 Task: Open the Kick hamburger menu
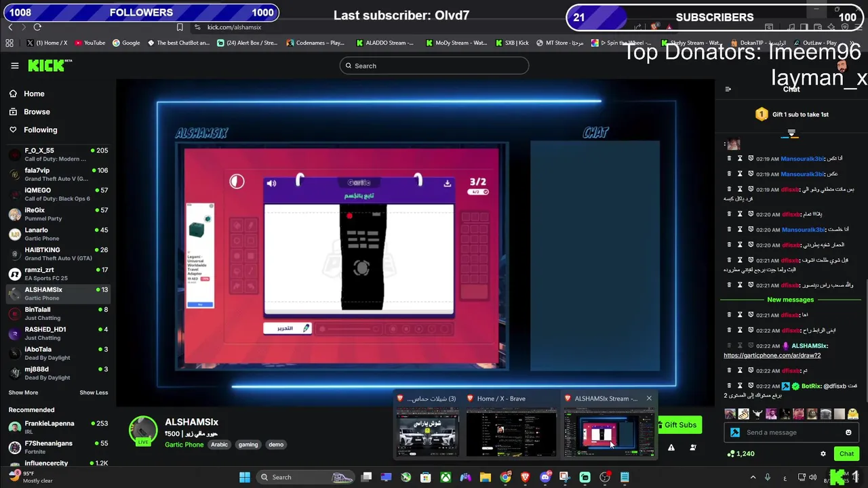[15, 66]
